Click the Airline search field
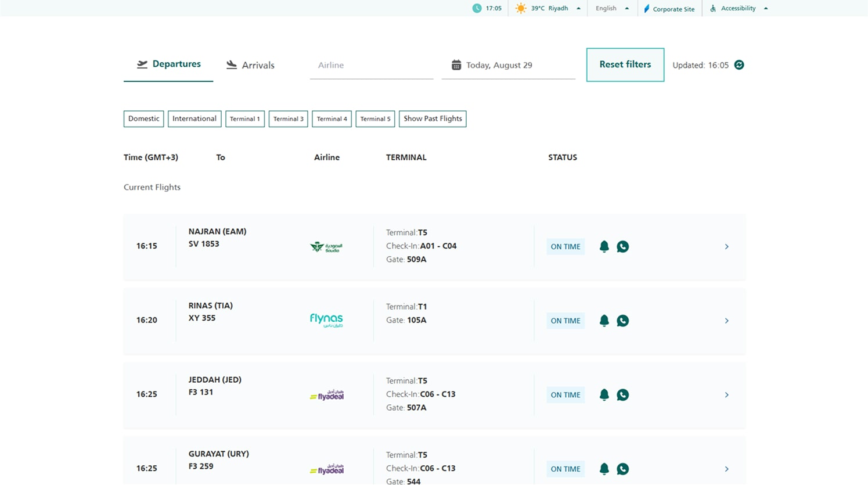868x485 pixels. (372, 65)
